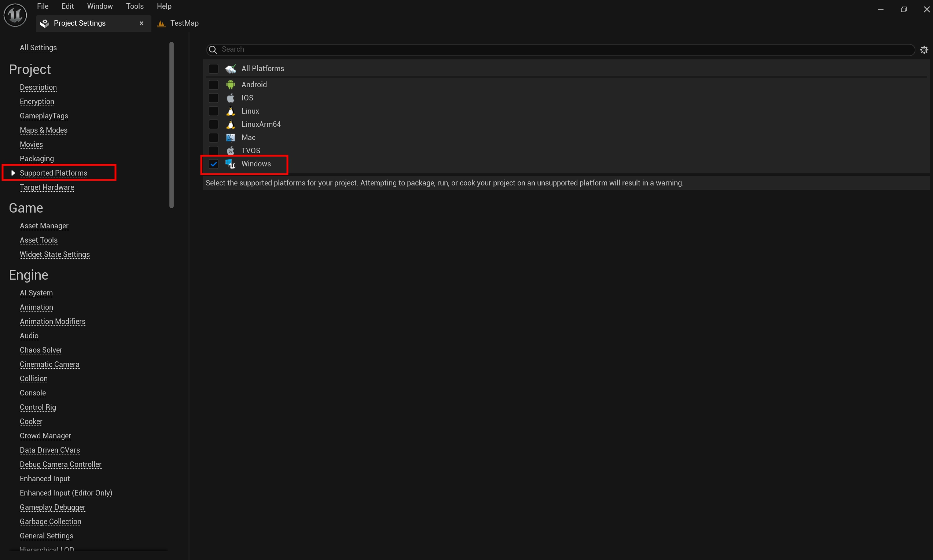Go to Encryption settings
Image resolution: width=933 pixels, height=560 pixels.
[37, 102]
